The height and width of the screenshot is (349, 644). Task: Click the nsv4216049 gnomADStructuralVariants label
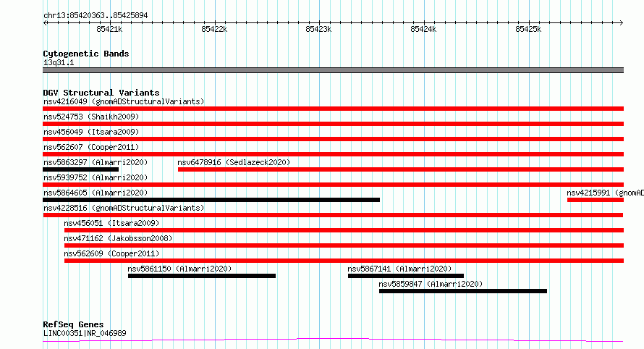[124, 101]
